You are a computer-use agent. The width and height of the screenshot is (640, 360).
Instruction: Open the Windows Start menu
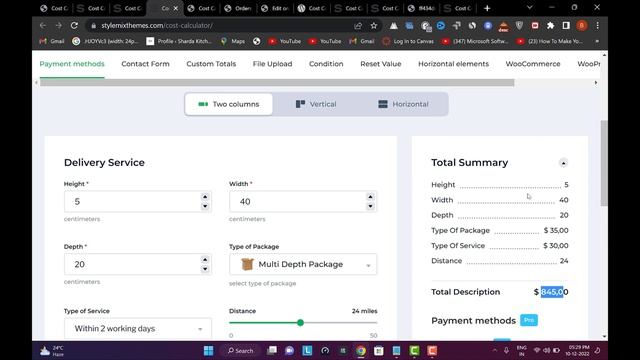[x=208, y=351]
